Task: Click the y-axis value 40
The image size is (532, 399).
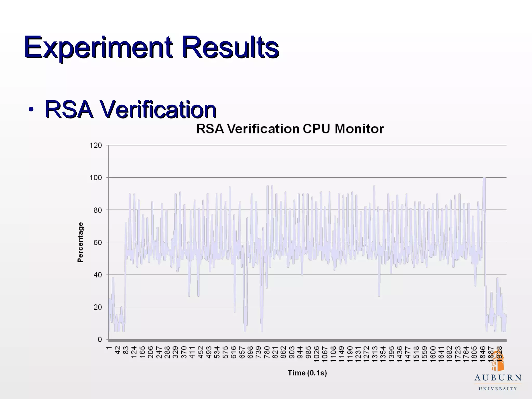Action: [x=98, y=275]
